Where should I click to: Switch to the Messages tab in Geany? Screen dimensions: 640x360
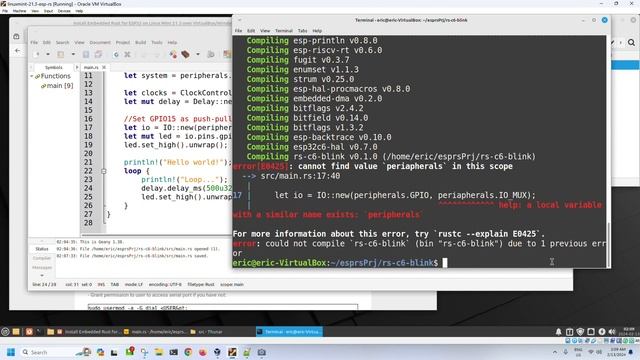42,268
